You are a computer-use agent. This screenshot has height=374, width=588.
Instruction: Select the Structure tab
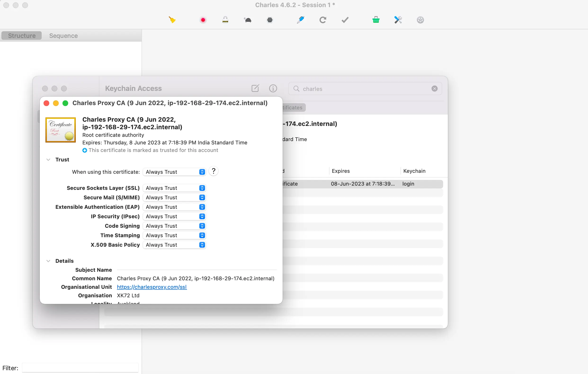point(22,36)
